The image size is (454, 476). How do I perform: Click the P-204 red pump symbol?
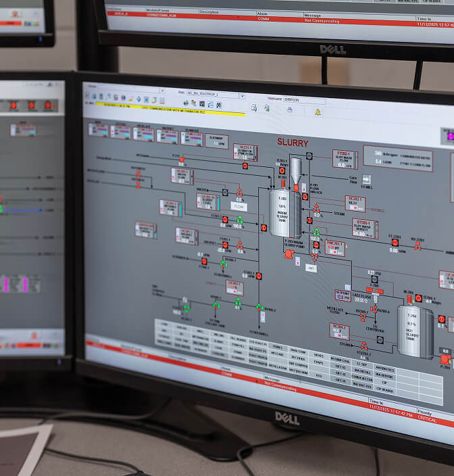[445, 360]
